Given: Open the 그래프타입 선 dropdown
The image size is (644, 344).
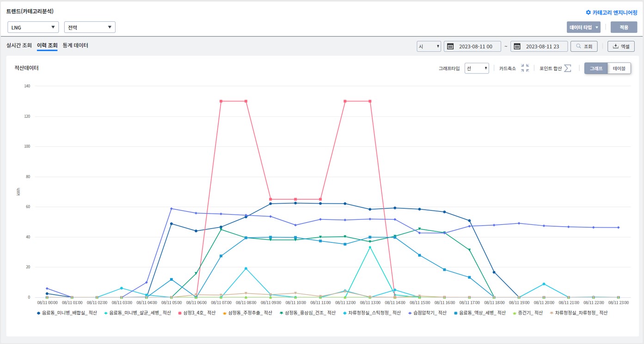Looking at the screenshot, I should coord(477,68).
